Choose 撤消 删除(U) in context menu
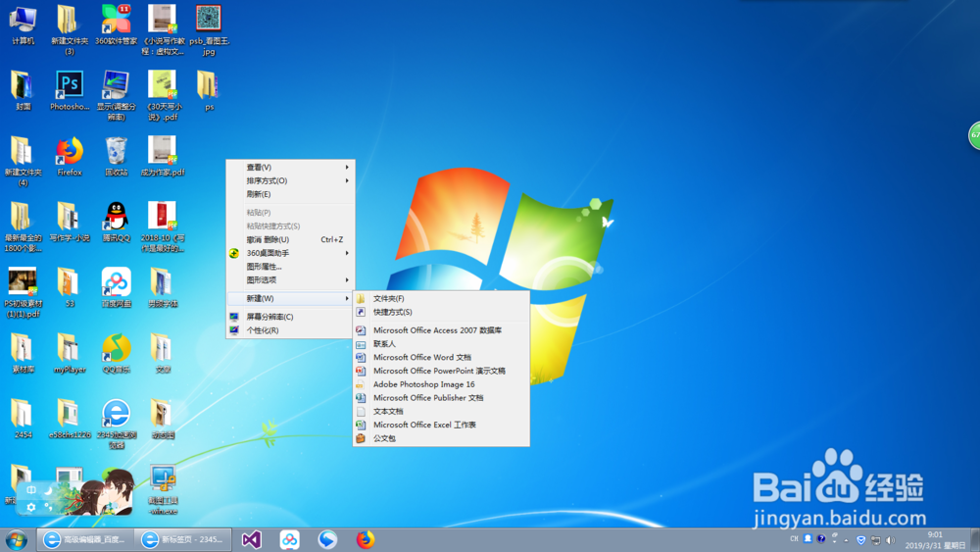 point(291,239)
